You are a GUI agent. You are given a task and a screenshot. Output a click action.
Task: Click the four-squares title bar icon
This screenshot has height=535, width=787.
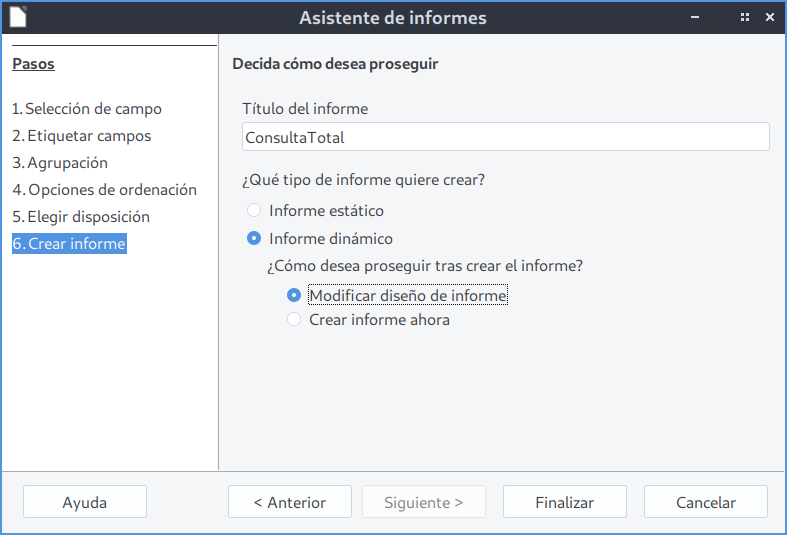click(745, 17)
